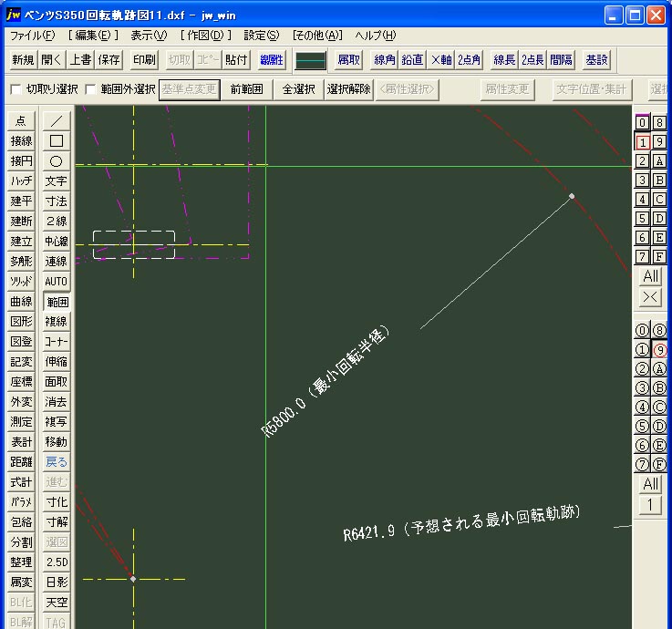Select the 範囲 range selection tool
The width and height of the screenshot is (672, 629).
pos(57,302)
